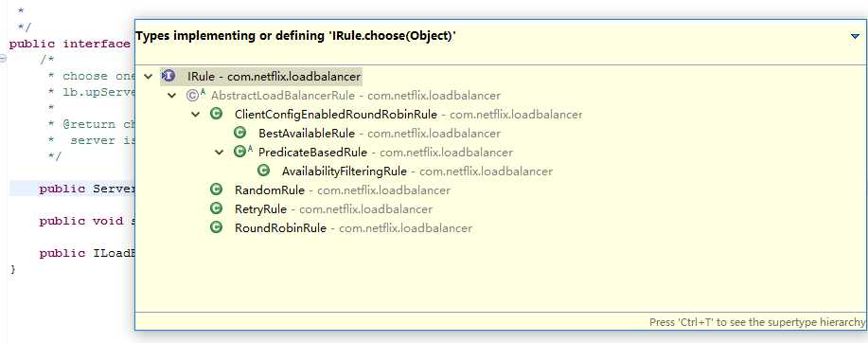Collapse the PredicateBasedRule node
The width and height of the screenshot is (868, 343).
220,152
